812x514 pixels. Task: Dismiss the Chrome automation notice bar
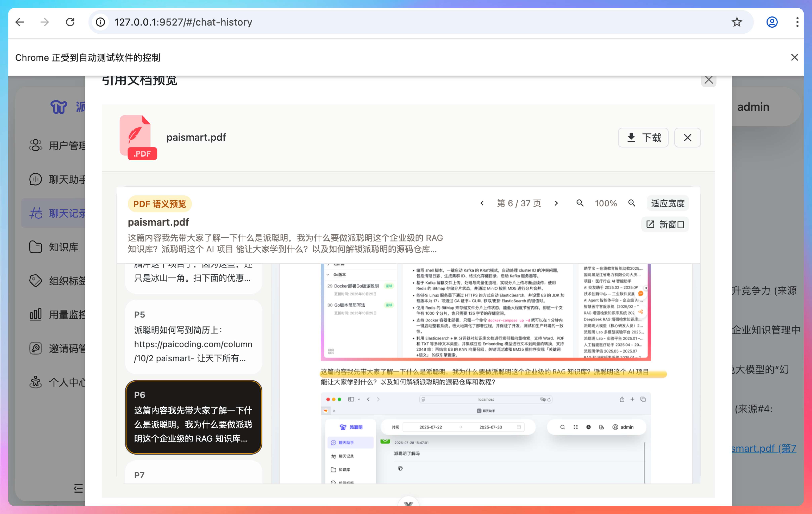click(x=794, y=57)
